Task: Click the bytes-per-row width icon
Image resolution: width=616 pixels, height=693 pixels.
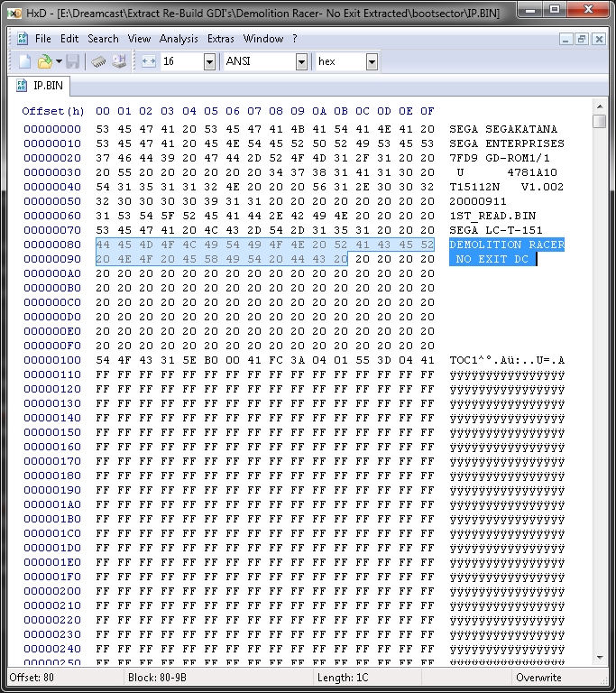Action: (x=149, y=61)
